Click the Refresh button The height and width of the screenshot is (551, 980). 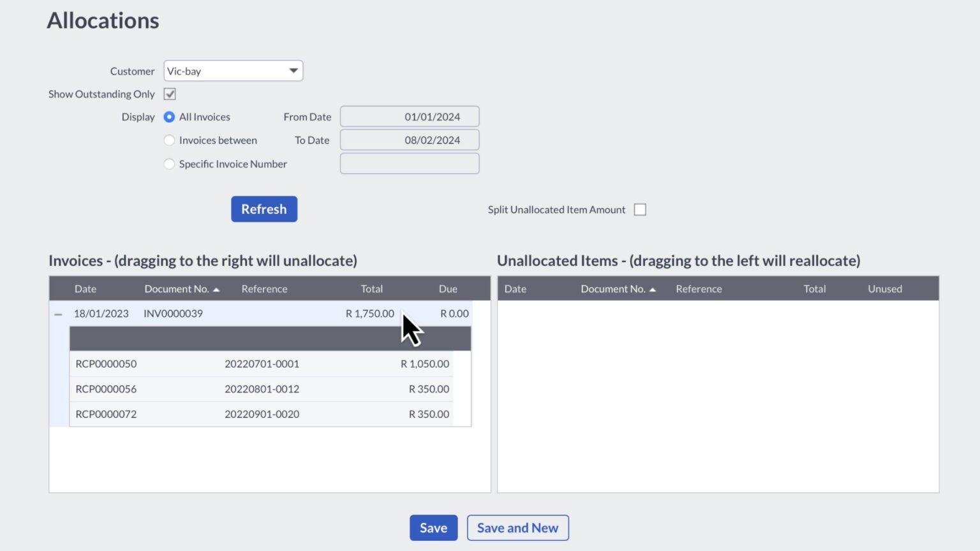(264, 209)
